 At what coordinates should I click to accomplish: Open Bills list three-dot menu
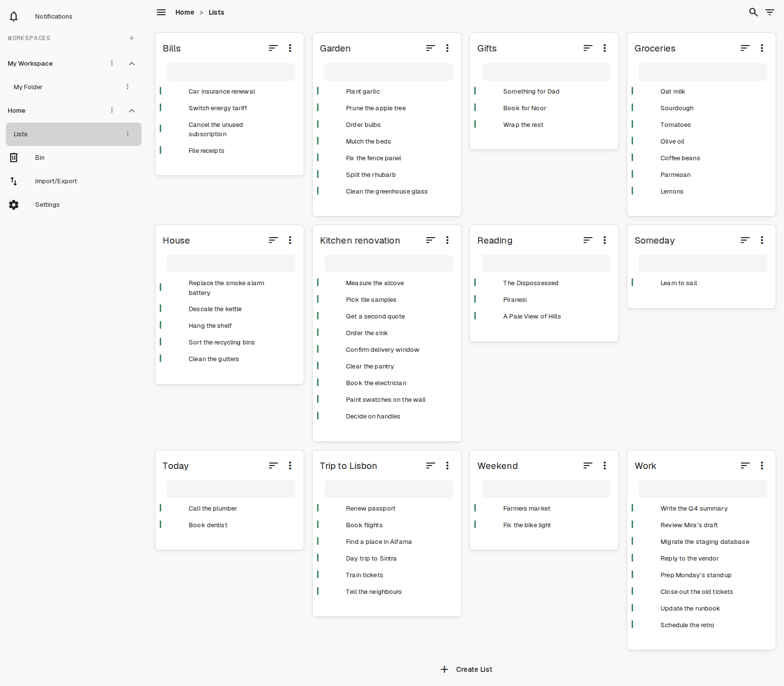tap(290, 48)
